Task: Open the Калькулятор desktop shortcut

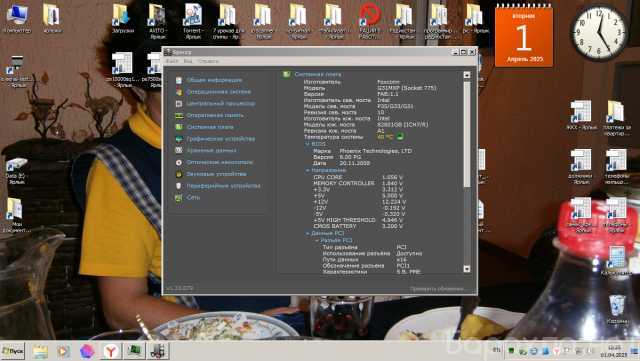Action: pos(617,261)
